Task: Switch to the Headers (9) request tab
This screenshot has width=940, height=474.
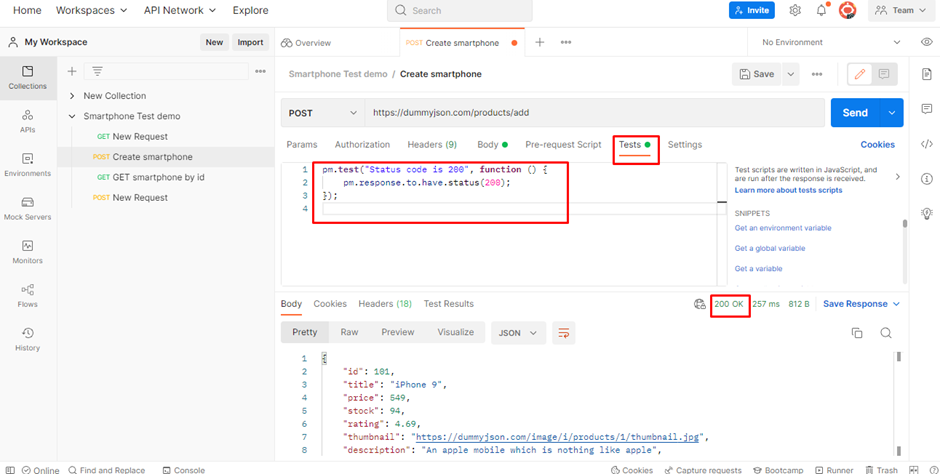Action: [x=432, y=144]
